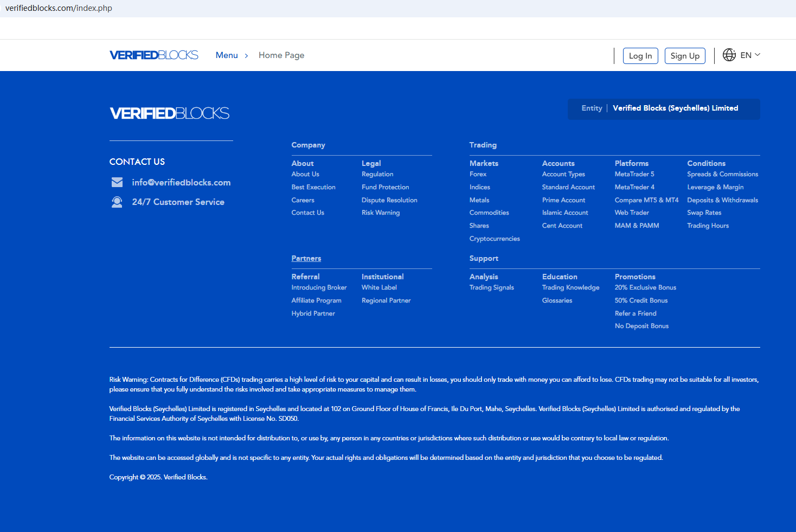Viewport: 796px width, 532px height.
Task: Open 24/7 Customer Service link
Action: point(178,202)
